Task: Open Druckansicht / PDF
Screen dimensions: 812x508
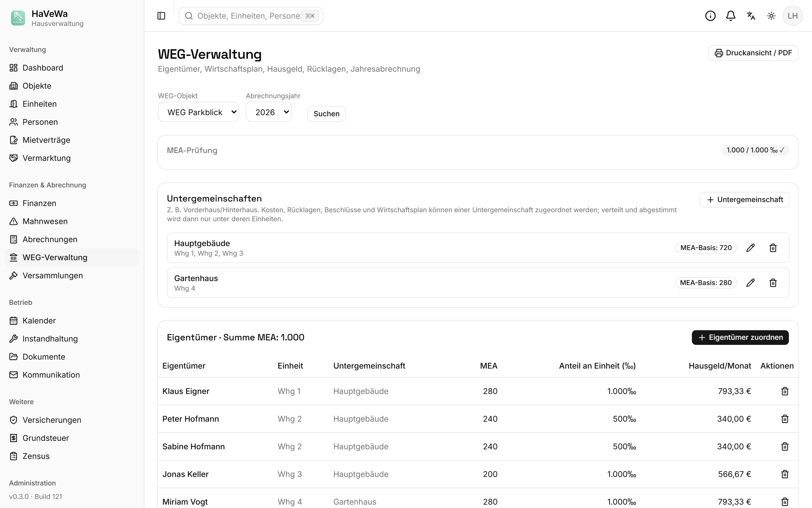Action: pyautogui.click(x=753, y=53)
